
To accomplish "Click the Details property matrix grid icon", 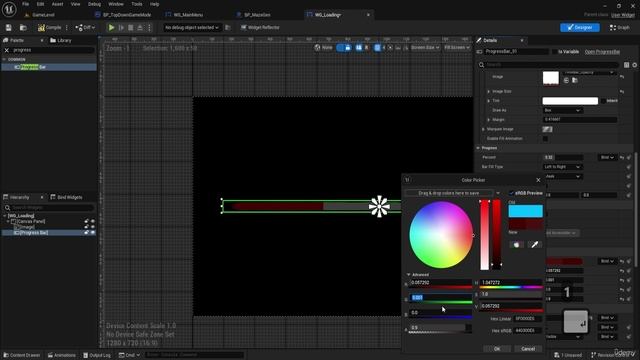I will pos(627,64).
